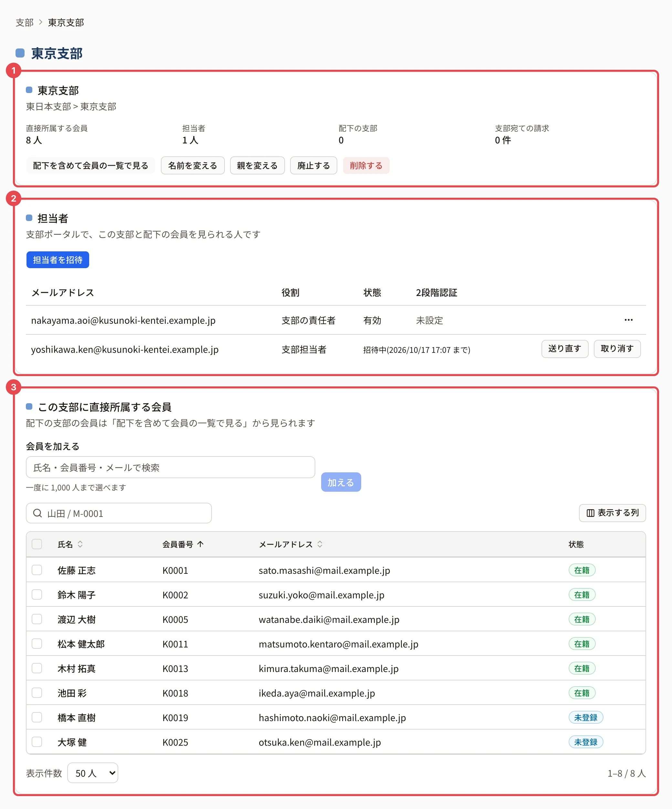Image resolution: width=672 pixels, height=809 pixels.
Task: Click 担当者を招待 button
Action: pos(58,260)
